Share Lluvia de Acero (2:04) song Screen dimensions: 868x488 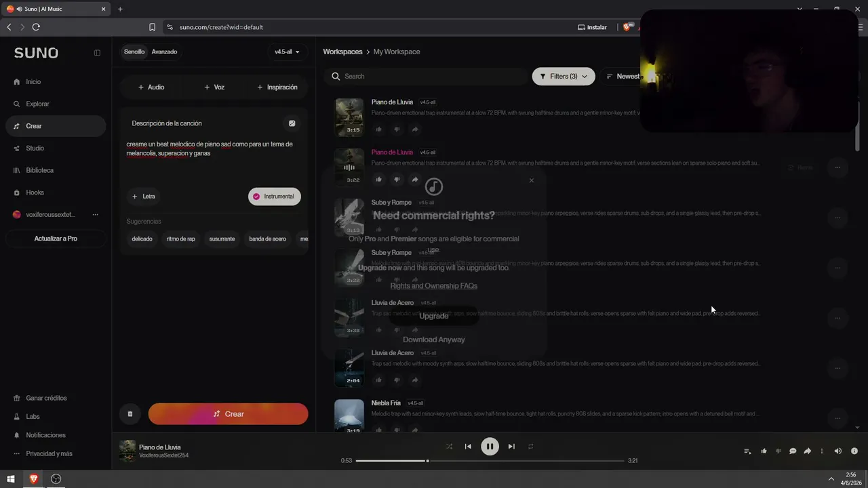pos(415,380)
